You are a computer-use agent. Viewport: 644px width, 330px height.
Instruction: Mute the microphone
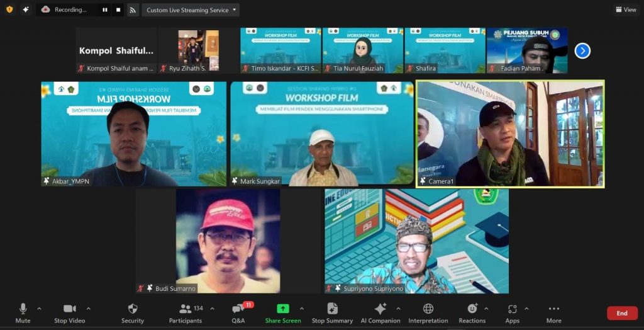[x=23, y=309]
